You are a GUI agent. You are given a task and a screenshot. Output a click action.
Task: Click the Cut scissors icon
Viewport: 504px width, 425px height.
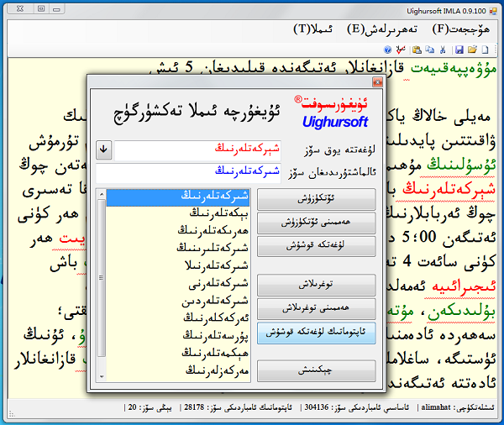pos(443,50)
